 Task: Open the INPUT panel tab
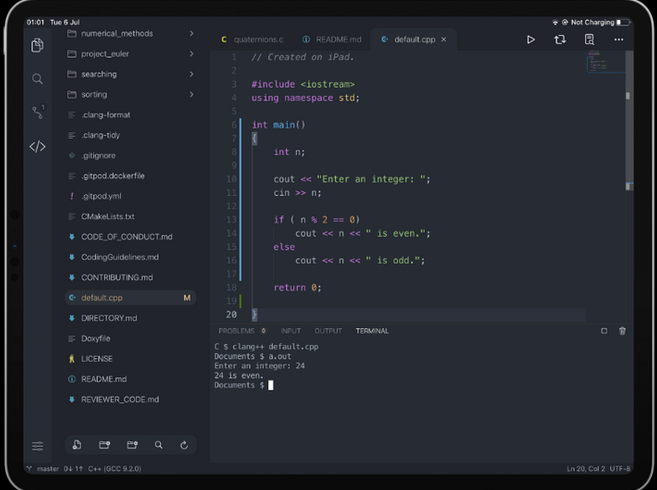point(291,331)
